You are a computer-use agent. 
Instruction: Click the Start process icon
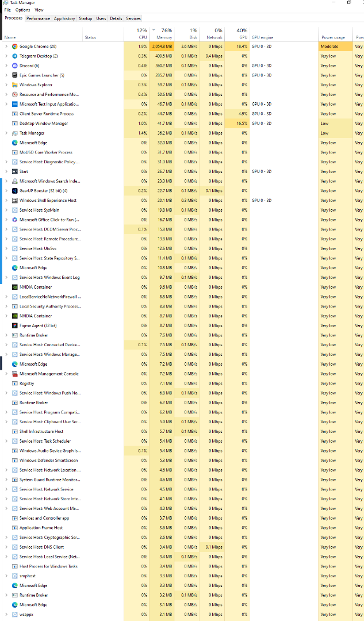(x=14, y=171)
